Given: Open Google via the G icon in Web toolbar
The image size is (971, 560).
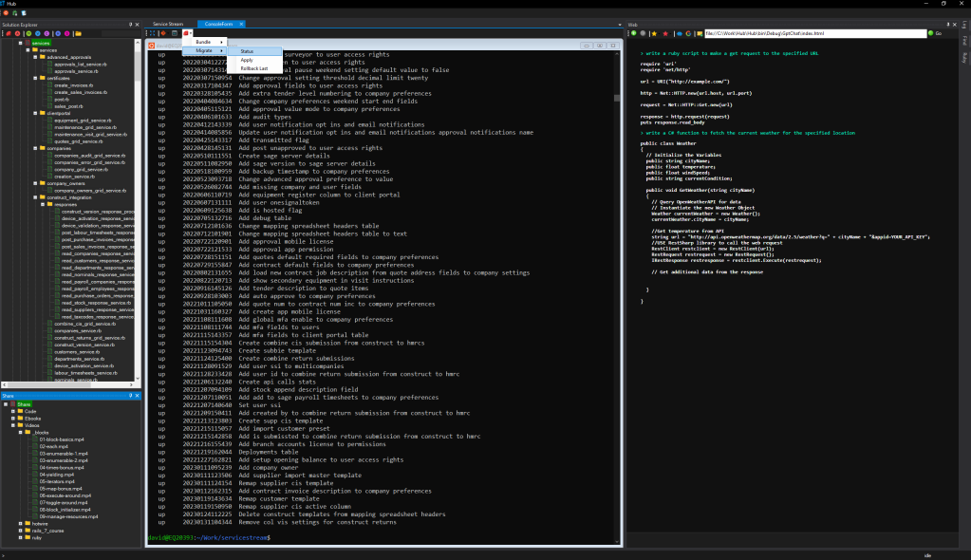Looking at the screenshot, I should (688, 33).
